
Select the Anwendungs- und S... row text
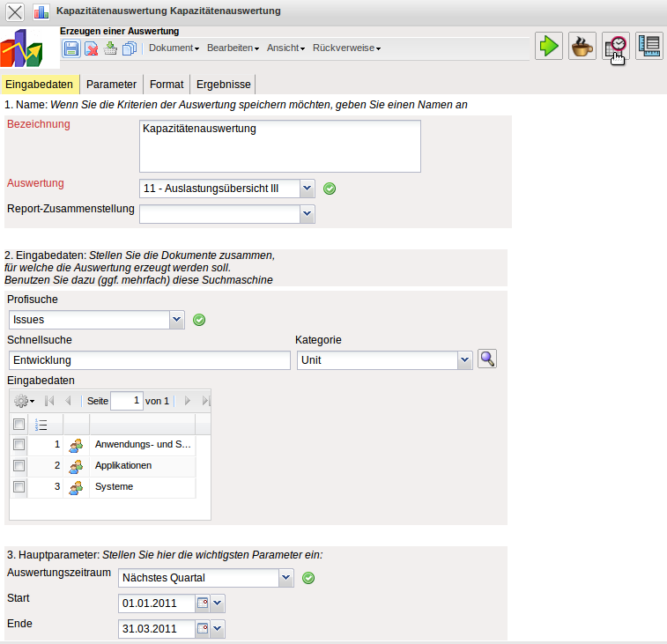tap(143, 445)
